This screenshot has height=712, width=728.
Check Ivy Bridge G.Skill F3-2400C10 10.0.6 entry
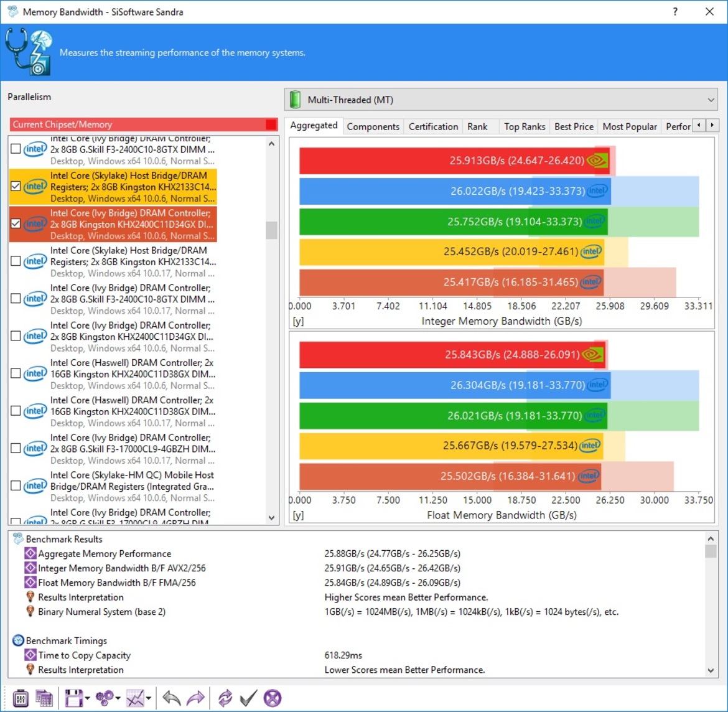click(x=16, y=149)
